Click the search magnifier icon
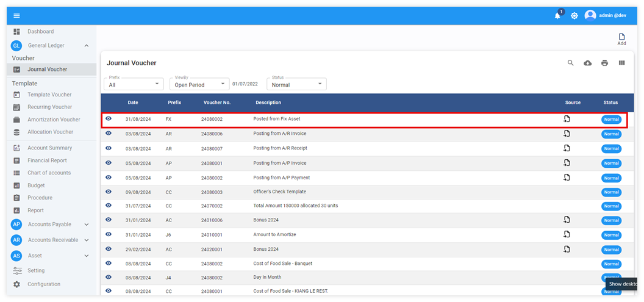The image size is (644, 302). point(571,63)
